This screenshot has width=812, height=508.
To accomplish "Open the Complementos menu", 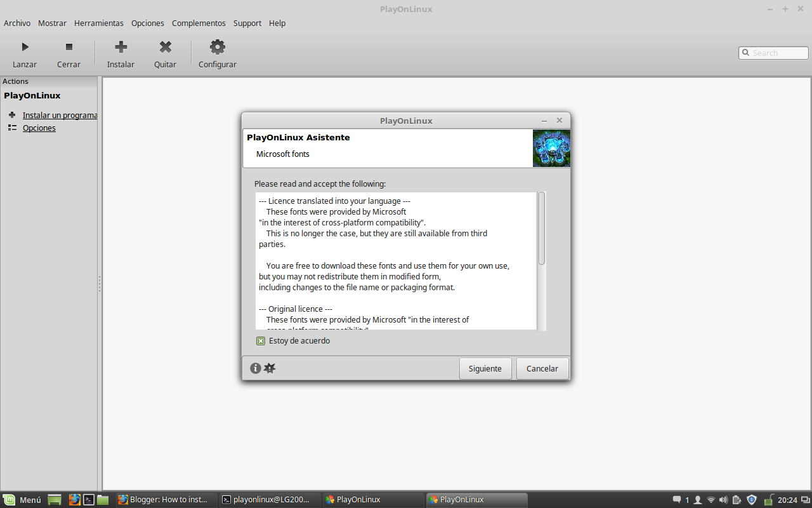I will 199,23.
